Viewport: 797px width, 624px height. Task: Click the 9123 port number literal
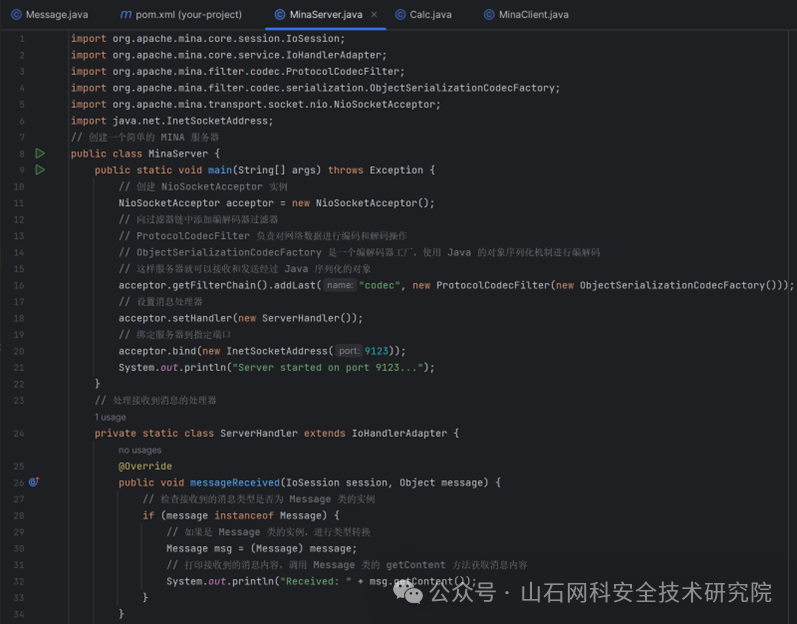(377, 351)
